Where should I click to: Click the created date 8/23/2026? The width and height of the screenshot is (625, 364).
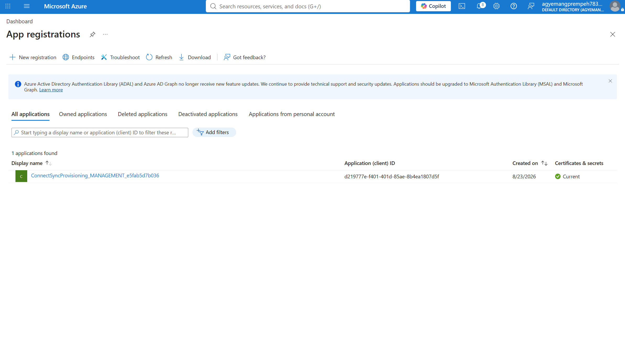pyautogui.click(x=524, y=177)
